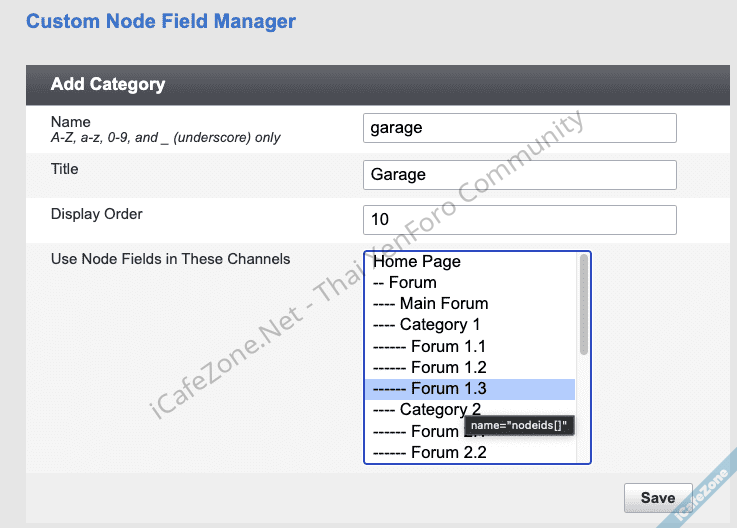Select 'Forum 2.2' in the channels list
The image size is (737, 528).
click(429, 452)
